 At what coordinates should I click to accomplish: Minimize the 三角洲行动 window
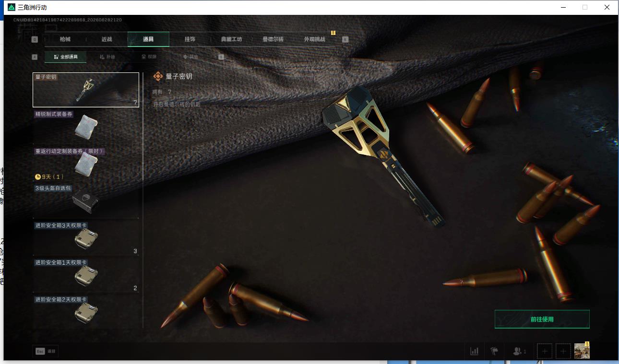pos(563,7)
